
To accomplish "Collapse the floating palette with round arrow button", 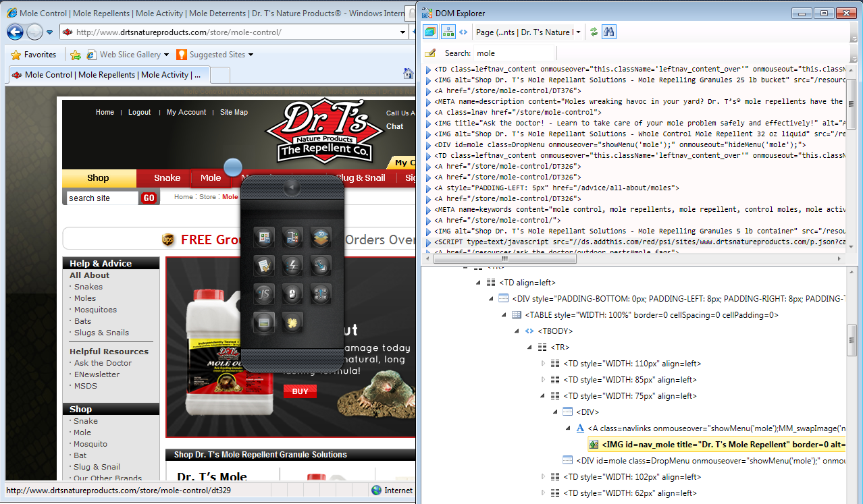I will point(292,188).
